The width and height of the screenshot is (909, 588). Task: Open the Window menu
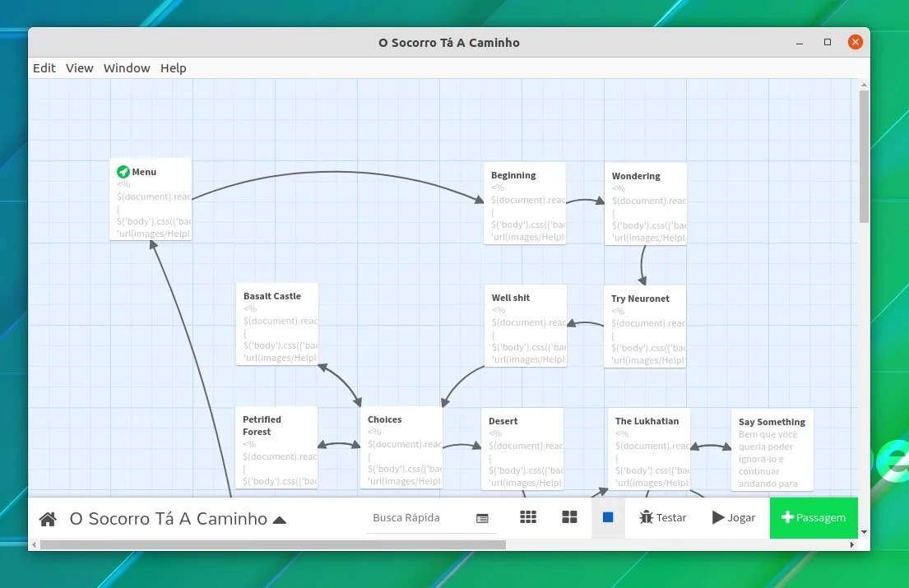pos(127,67)
